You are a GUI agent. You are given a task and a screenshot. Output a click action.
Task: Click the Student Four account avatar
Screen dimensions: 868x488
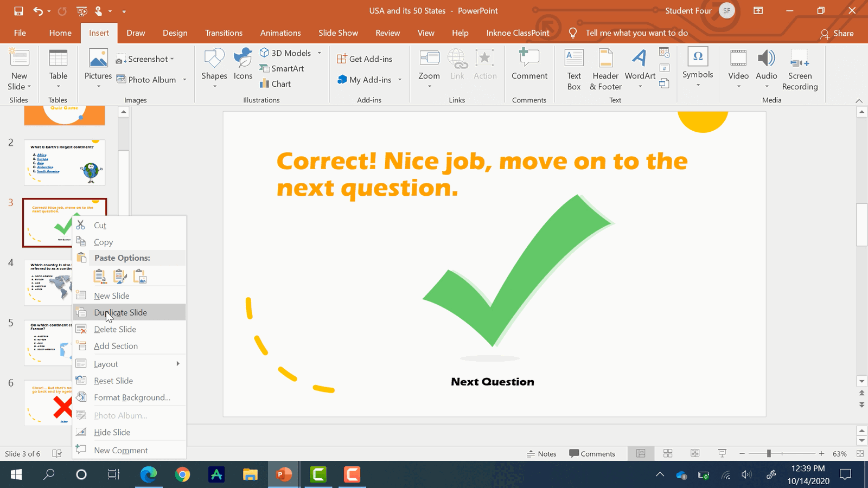[726, 11]
